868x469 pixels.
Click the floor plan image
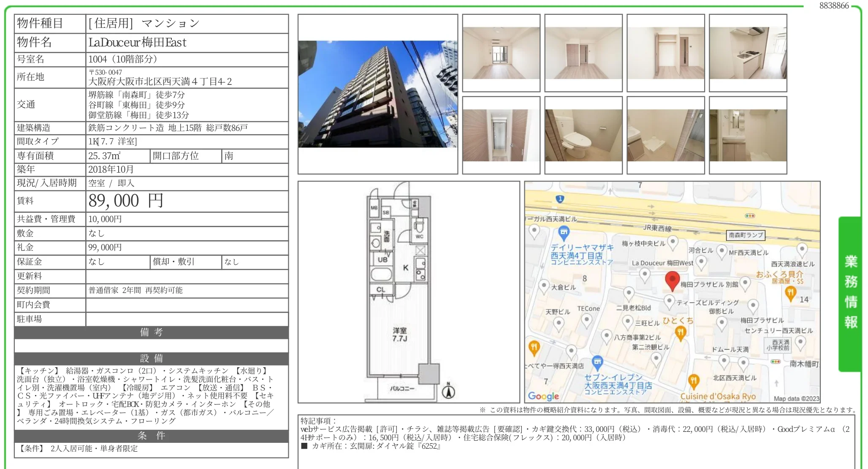click(x=408, y=292)
